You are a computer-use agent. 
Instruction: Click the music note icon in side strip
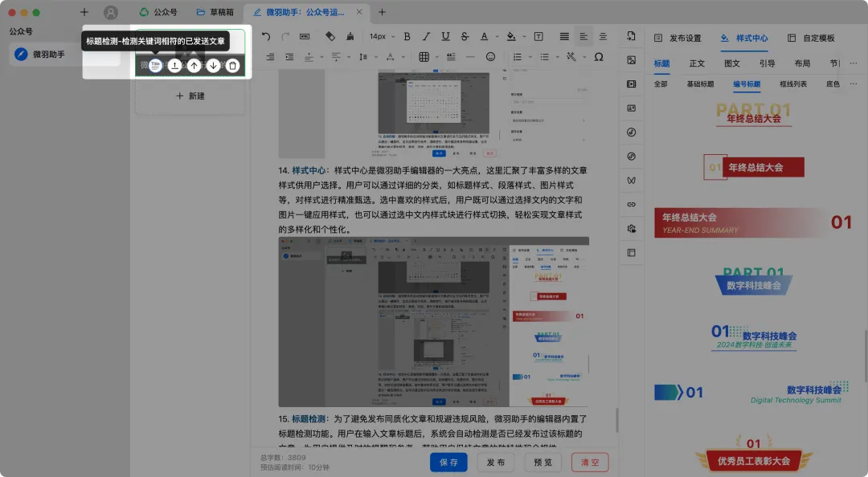point(631,132)
